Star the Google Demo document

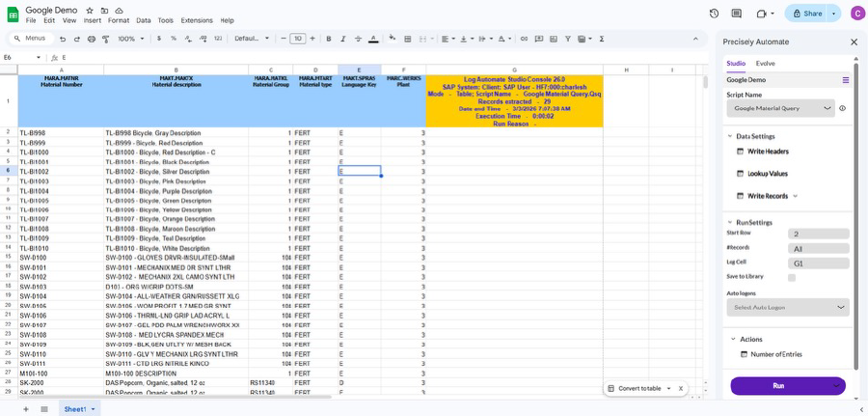(90, 11)
